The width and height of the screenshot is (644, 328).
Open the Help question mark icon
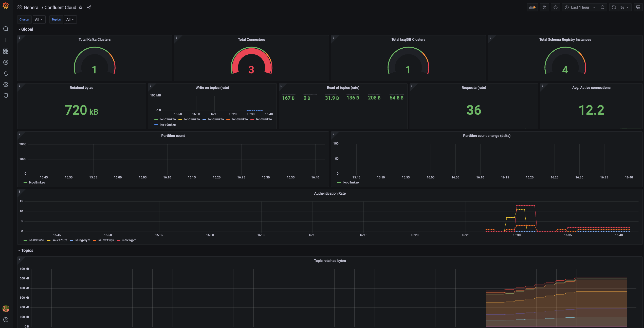6,320
